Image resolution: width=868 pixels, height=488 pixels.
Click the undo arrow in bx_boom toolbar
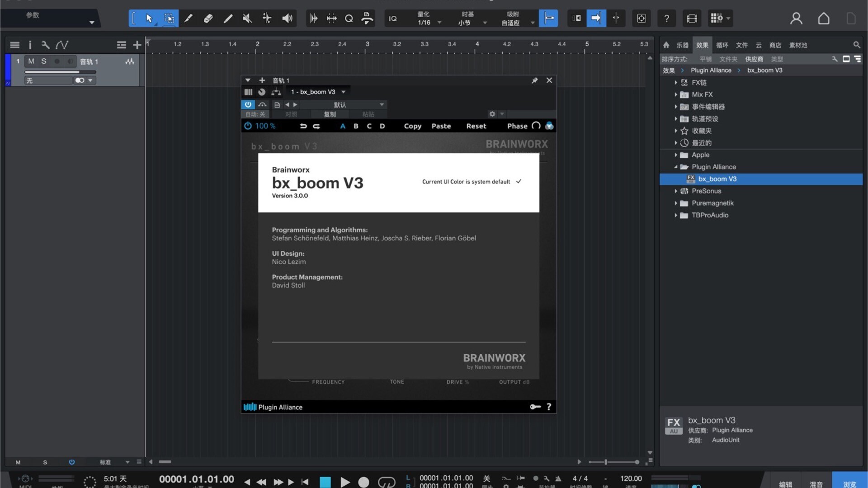pos(303,126)
